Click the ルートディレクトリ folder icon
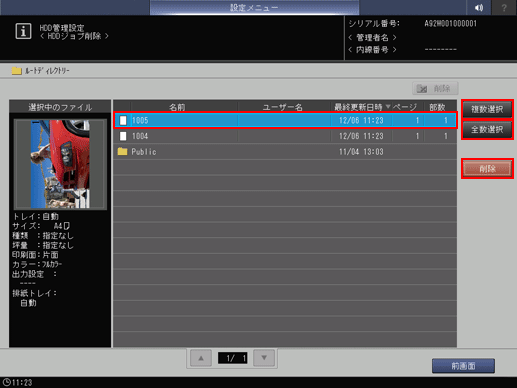Screen dimensions: 517x388 point(16,71)
